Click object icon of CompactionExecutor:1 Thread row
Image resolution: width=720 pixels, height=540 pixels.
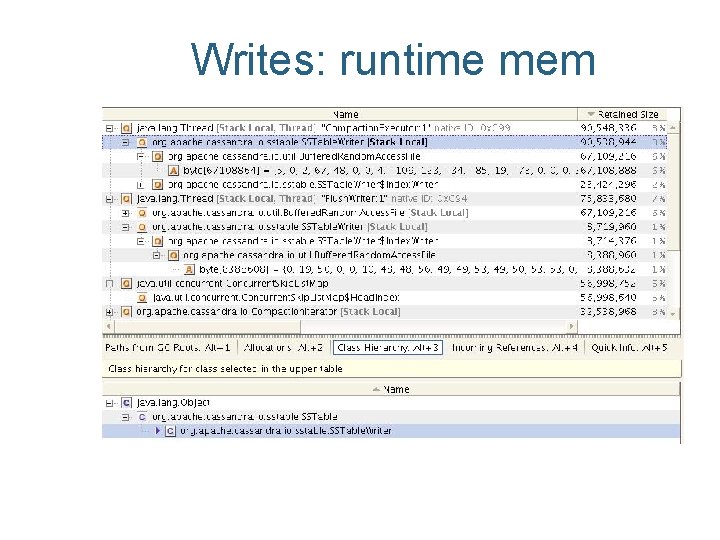[126, 128]
